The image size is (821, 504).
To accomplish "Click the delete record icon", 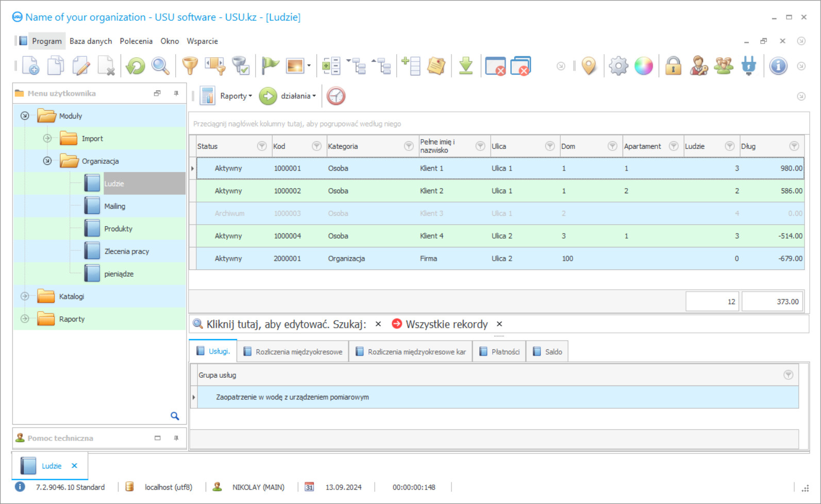I will point(106,66).
